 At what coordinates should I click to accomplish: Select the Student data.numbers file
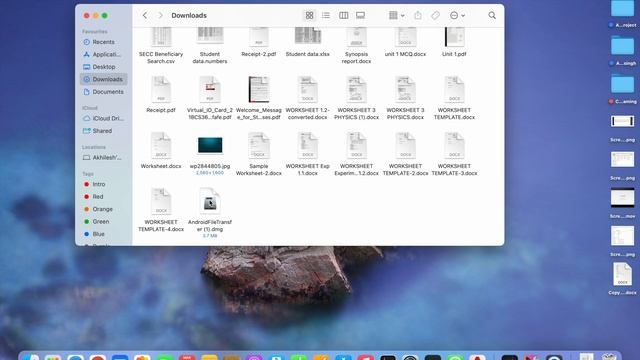coord(210,46)
